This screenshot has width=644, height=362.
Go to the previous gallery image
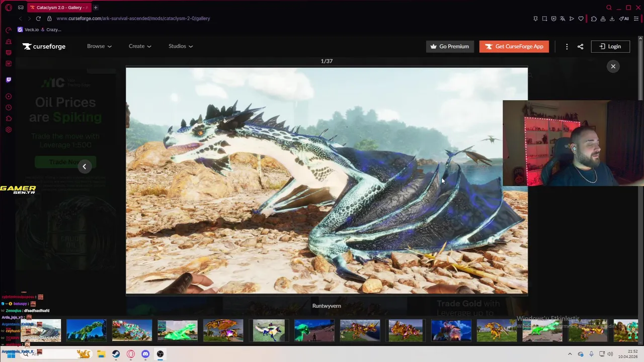click(85, 166)
